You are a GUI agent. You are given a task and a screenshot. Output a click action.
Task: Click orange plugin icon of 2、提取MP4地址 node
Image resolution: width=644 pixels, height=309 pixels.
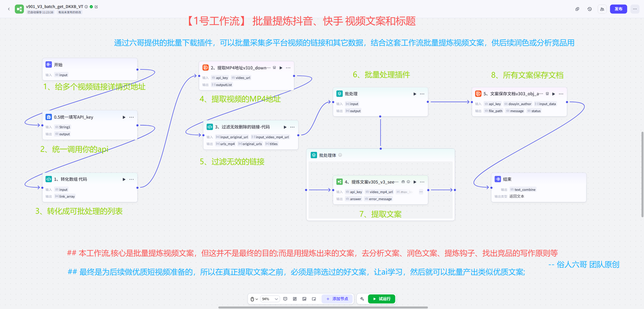click(x=205, y=67)
